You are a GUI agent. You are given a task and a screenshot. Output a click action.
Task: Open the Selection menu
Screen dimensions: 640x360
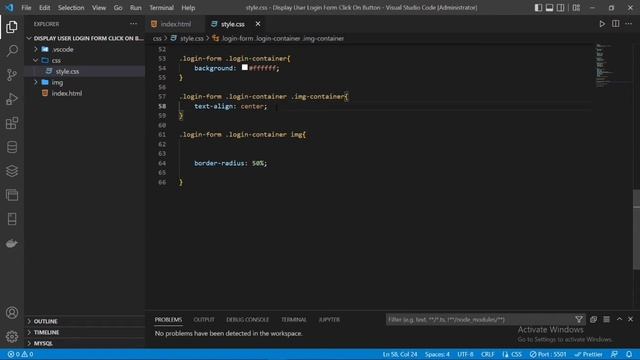click(71, 8)
